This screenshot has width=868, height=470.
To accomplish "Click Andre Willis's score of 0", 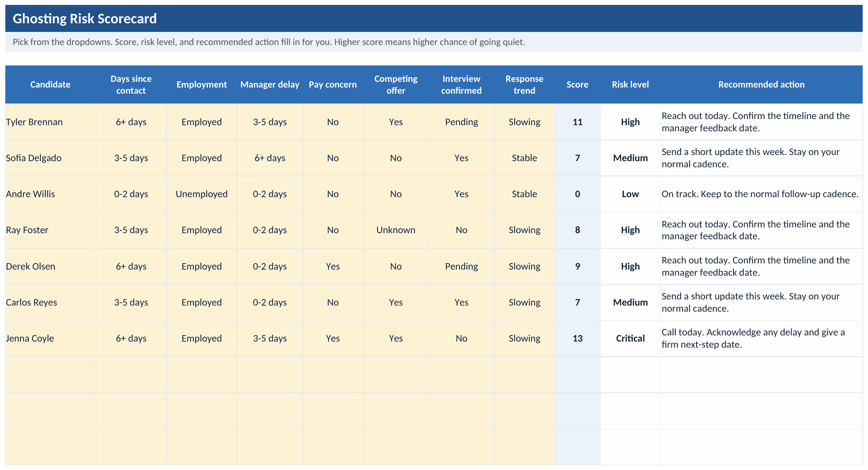I will [x=578, y=194].
